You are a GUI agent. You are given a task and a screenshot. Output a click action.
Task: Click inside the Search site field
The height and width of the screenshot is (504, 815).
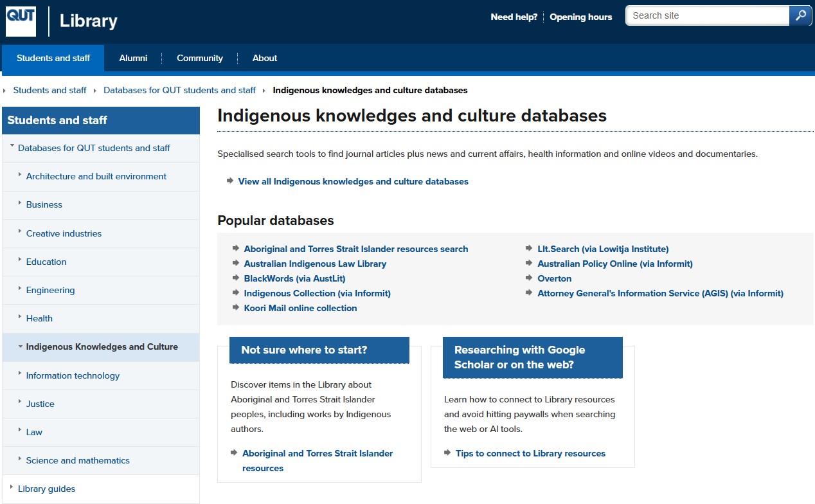[x=707, y=16]
